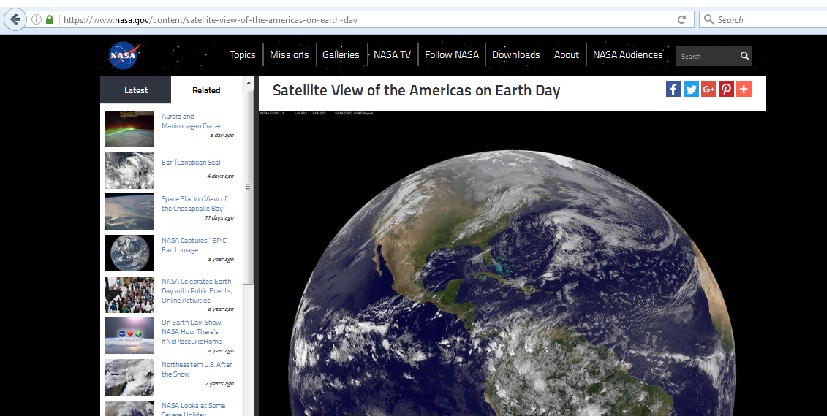Click the NASA site search magnifier
Viewport: 827px width, 418px height.
click(744, 56)
